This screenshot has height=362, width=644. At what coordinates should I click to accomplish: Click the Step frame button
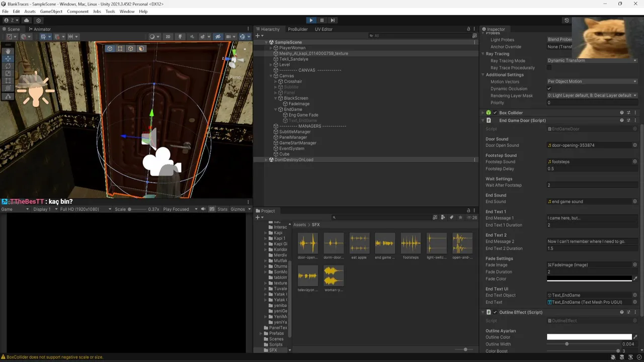click(x=333, y=20)
